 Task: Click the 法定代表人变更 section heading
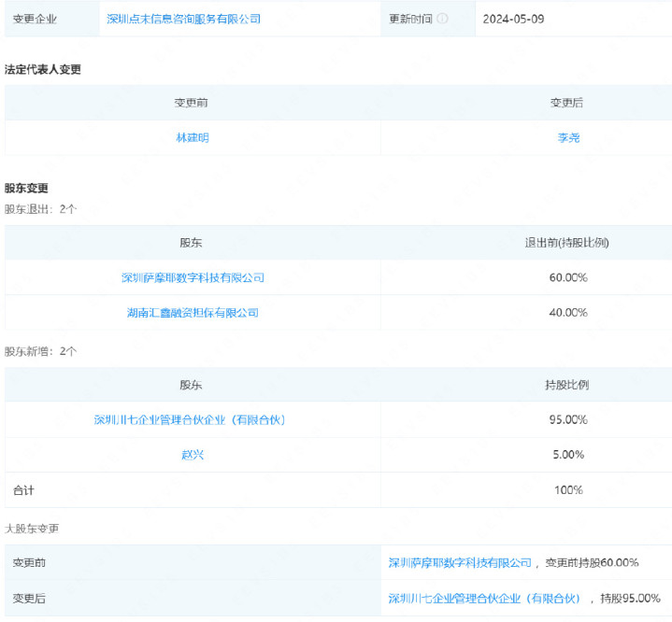pyautogui.click(x=43, y=69)
